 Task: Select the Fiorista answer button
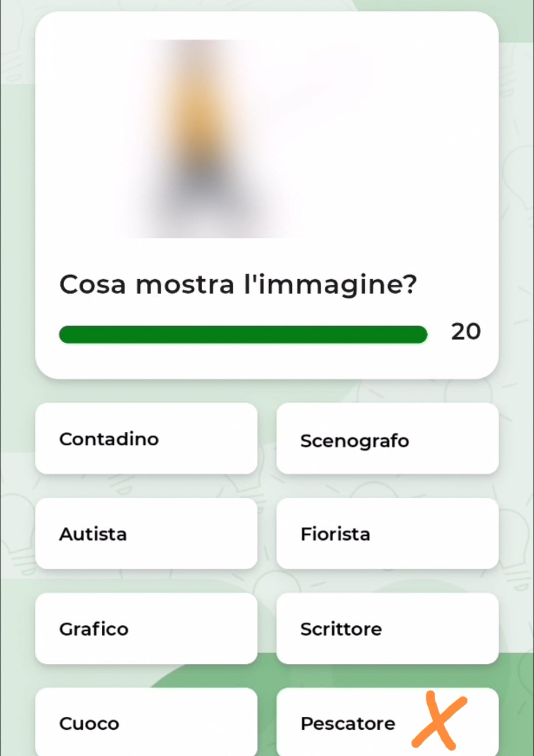tap(387, 533)
